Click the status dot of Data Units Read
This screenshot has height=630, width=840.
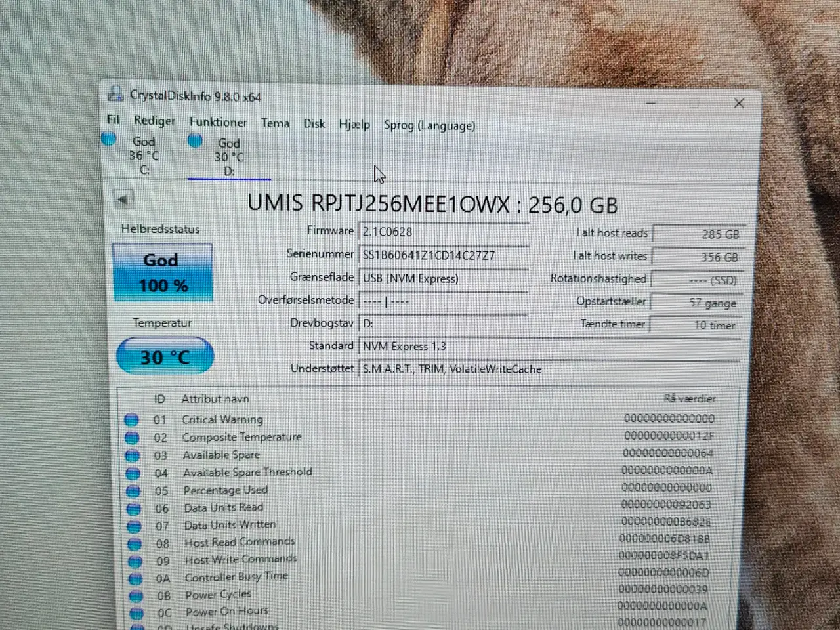click(x=134, y=508)
